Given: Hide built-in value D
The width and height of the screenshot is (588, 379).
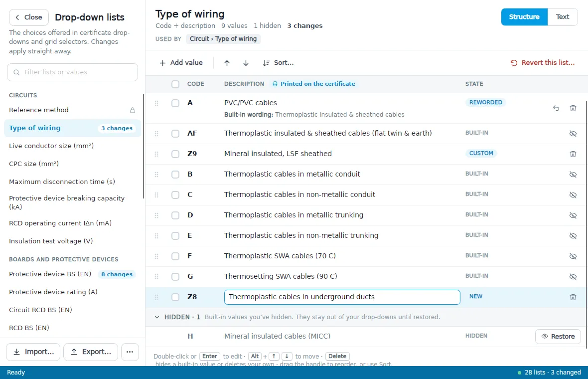Looking at the screenshot, I should point(573,215).
